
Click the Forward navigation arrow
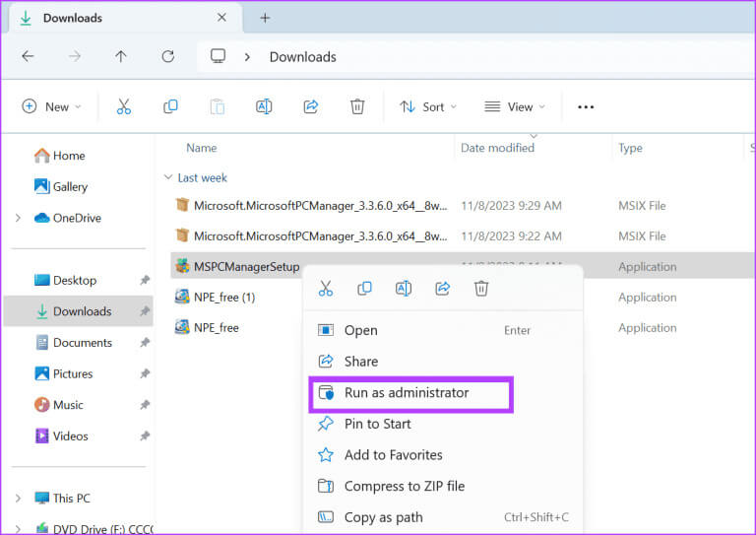(x=74, y=56)
